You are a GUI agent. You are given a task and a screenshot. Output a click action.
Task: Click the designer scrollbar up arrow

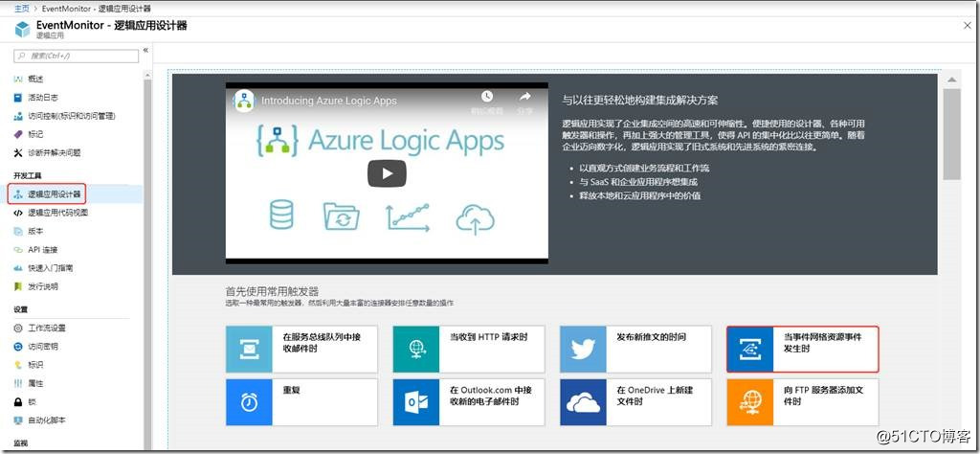click(951, 80)
